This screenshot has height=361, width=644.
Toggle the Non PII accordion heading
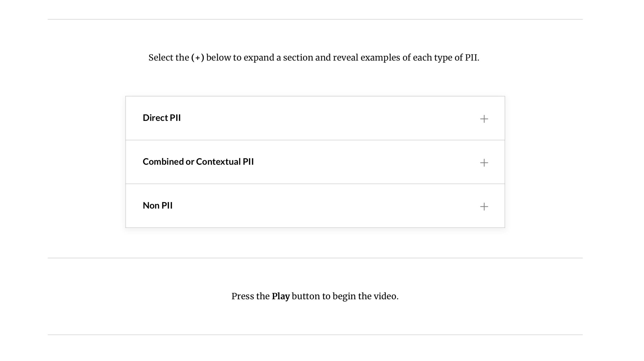[158, 205]
